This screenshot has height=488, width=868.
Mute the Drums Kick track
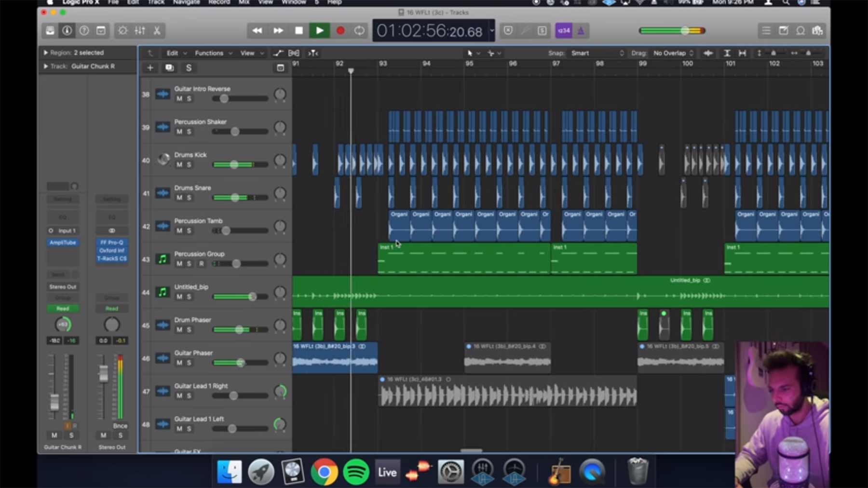tap(179, 165)
